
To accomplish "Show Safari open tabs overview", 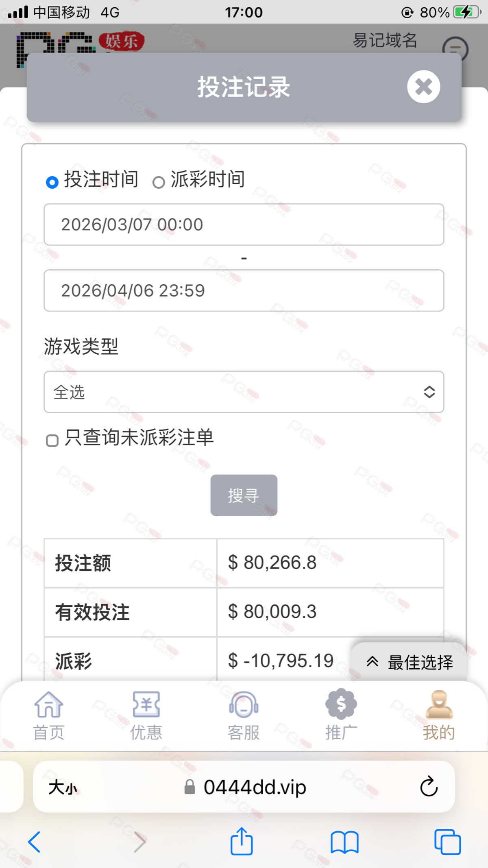I will 447,842.
